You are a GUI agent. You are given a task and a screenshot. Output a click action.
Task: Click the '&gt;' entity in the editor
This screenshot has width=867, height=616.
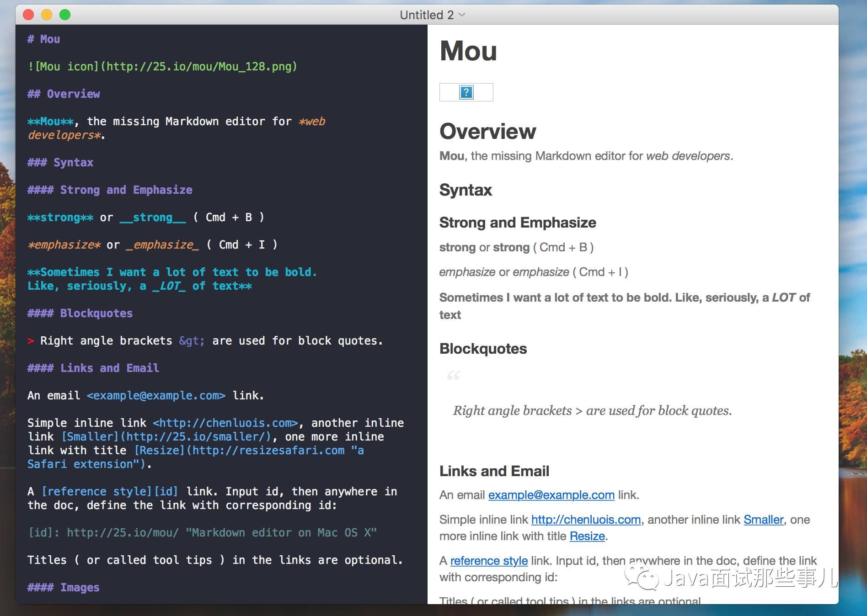click(192, 341)
